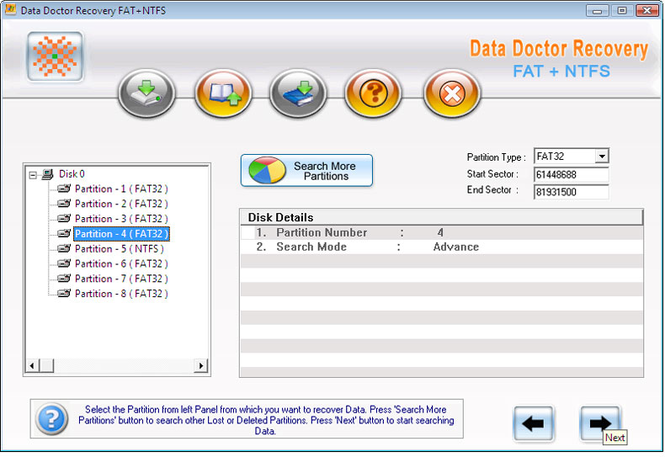Minimize the Data Doctor Recovery window

pos(598,11)
